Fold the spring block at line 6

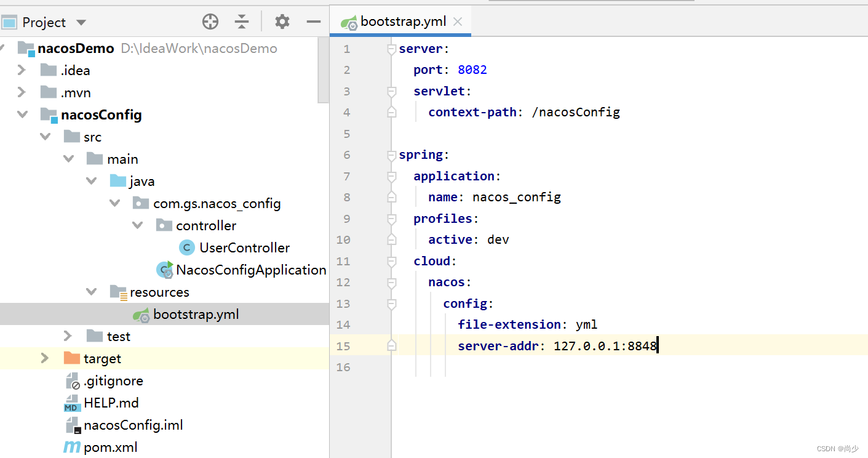coord(391,155)
